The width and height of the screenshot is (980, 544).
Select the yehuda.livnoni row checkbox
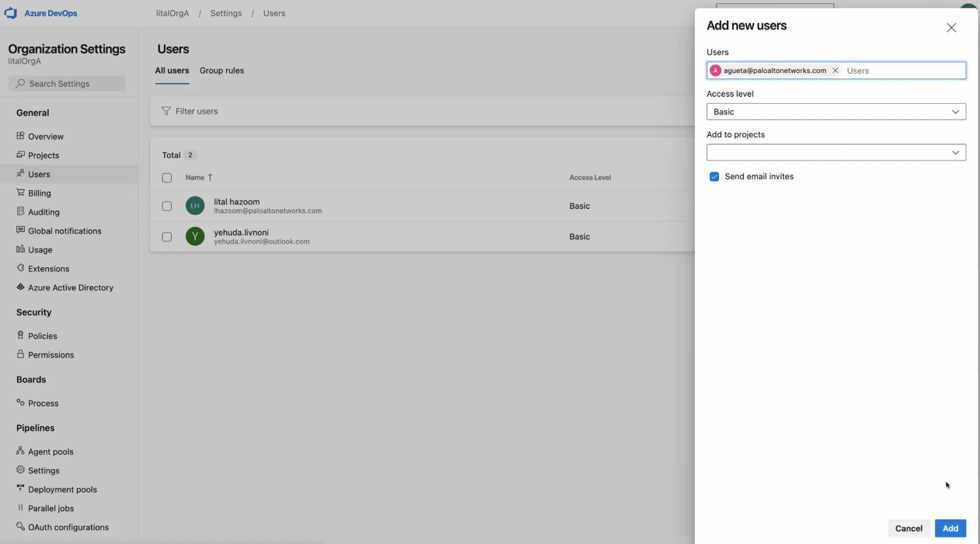coord(167,236)
